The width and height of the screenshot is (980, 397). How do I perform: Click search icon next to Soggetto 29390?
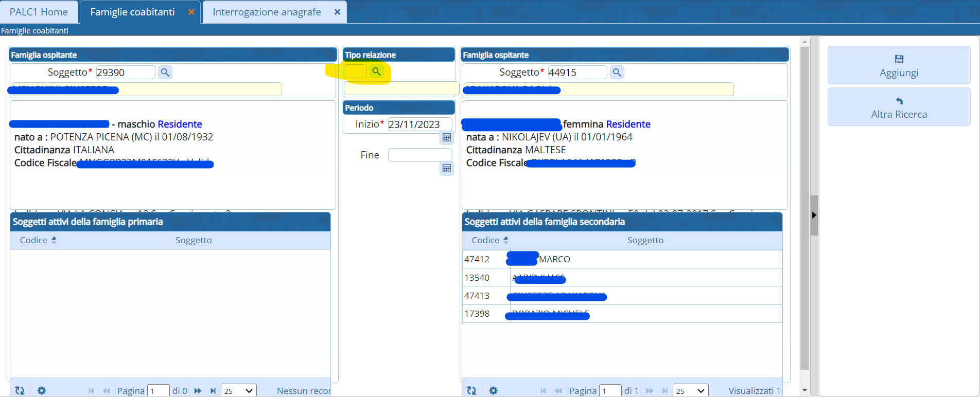pos(165,73)
